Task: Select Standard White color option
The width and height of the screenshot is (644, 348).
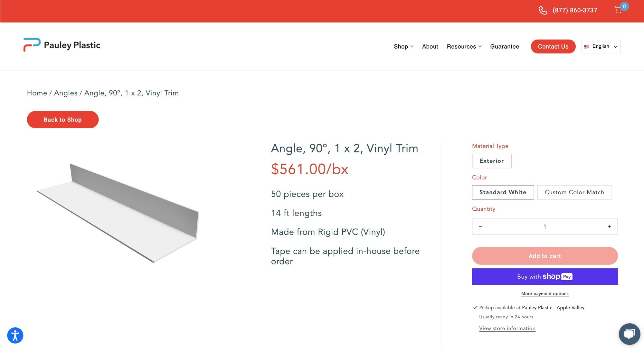Action: 503,192
